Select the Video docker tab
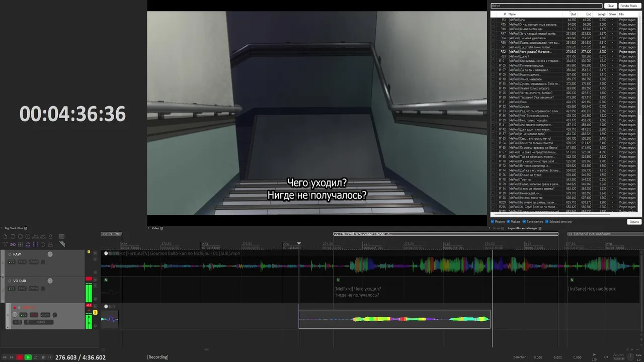The image size is (644, 362). coord(155,228)
